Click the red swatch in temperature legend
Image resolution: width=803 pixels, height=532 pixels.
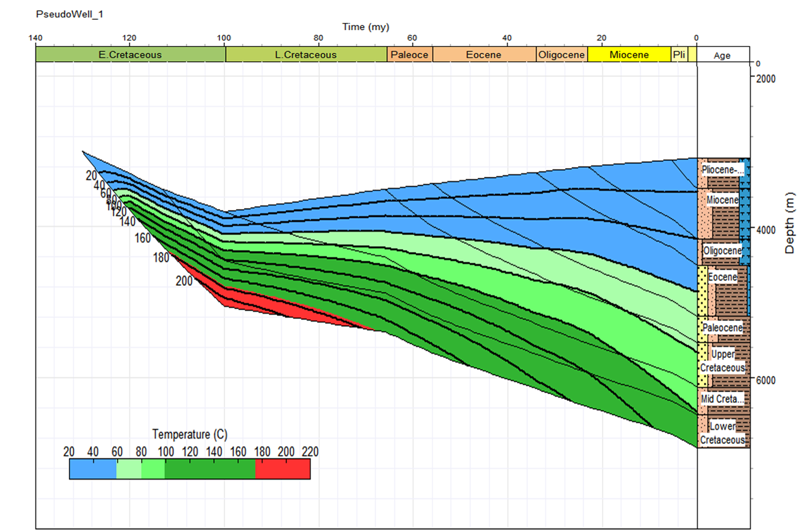(x=283, y=469)
